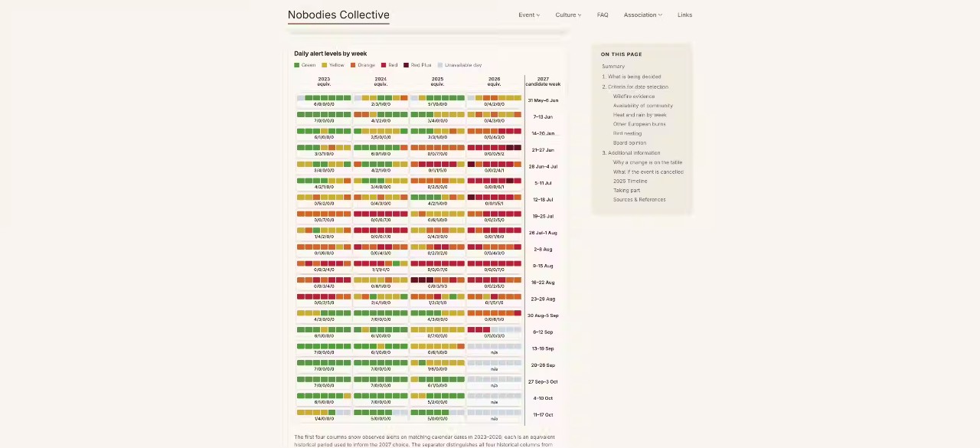This screenshot has width=980, height=448.
Task: Select the '21–27 Jun' week label
Action: pos(543,150)
